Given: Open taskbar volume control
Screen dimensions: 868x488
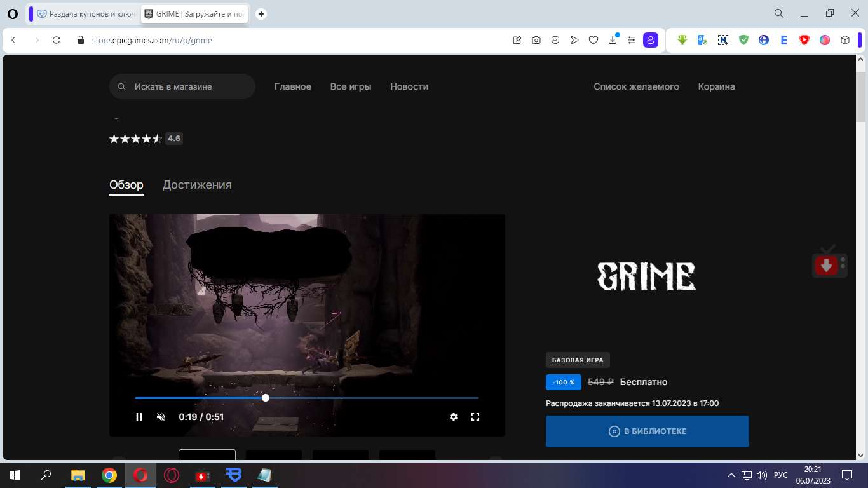Looking at the screenshot, I should coord(762,475).
